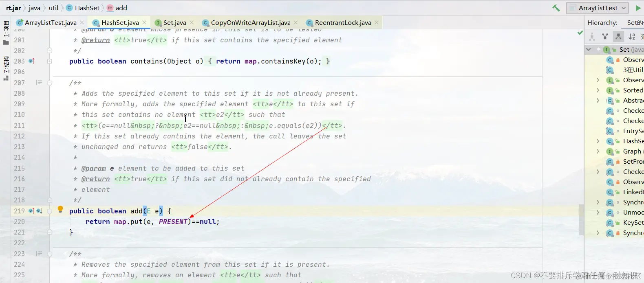Run the ArrayListTest configuration
Image resolution: width=644 pixels, height=283 pixels.
[x=638, y=8]
